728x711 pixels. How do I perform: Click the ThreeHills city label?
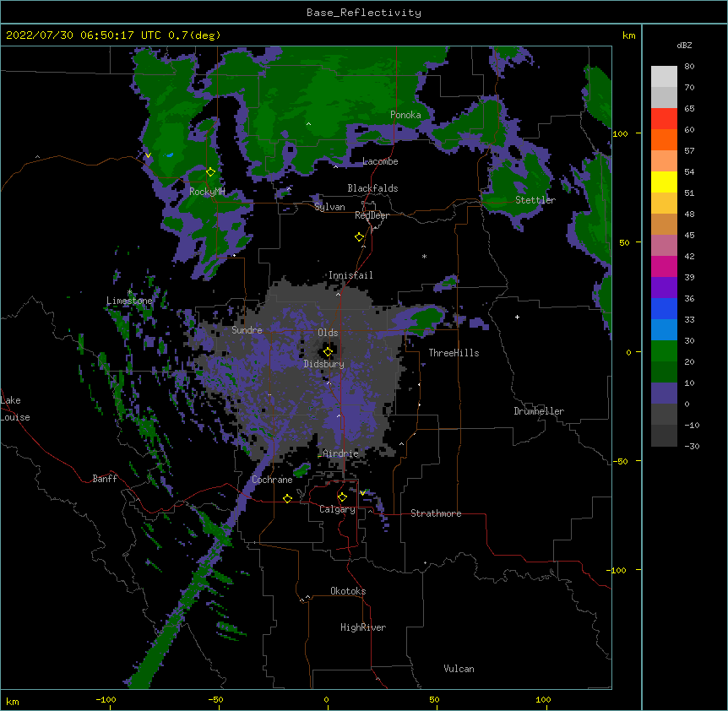pyautogui.click(x=454, y=353)
